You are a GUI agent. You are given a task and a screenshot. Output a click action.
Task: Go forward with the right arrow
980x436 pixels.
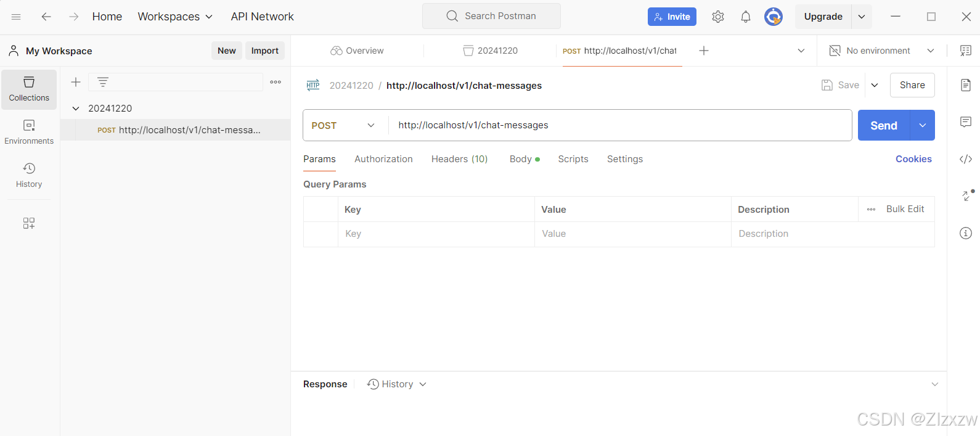point(74,17)
